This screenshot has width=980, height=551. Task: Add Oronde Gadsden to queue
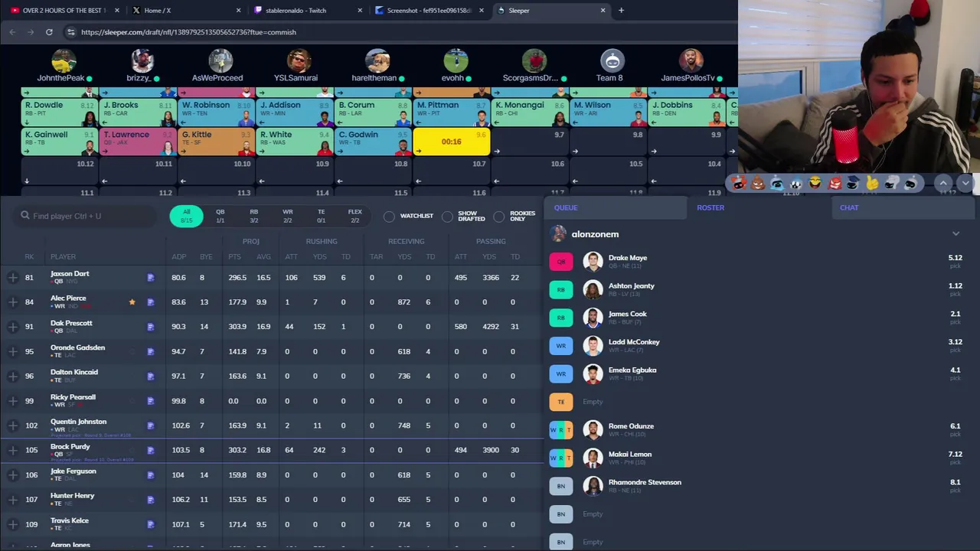(13, 352)
